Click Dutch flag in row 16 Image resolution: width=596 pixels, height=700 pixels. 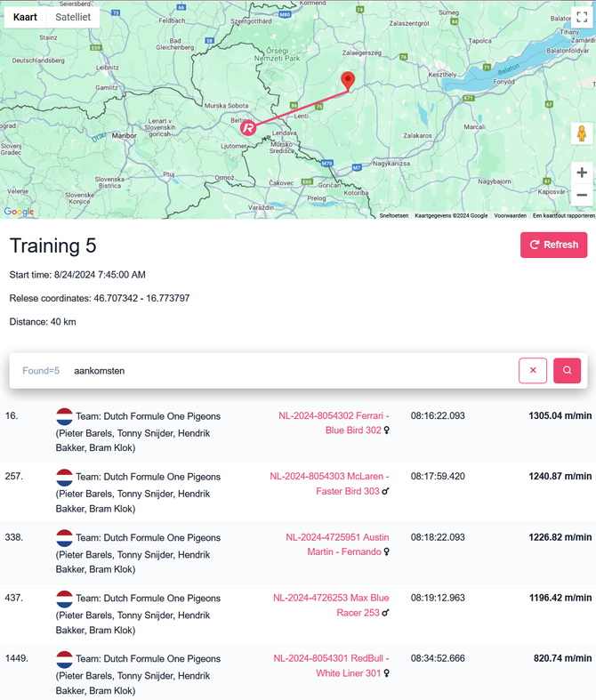click(64, 416)
